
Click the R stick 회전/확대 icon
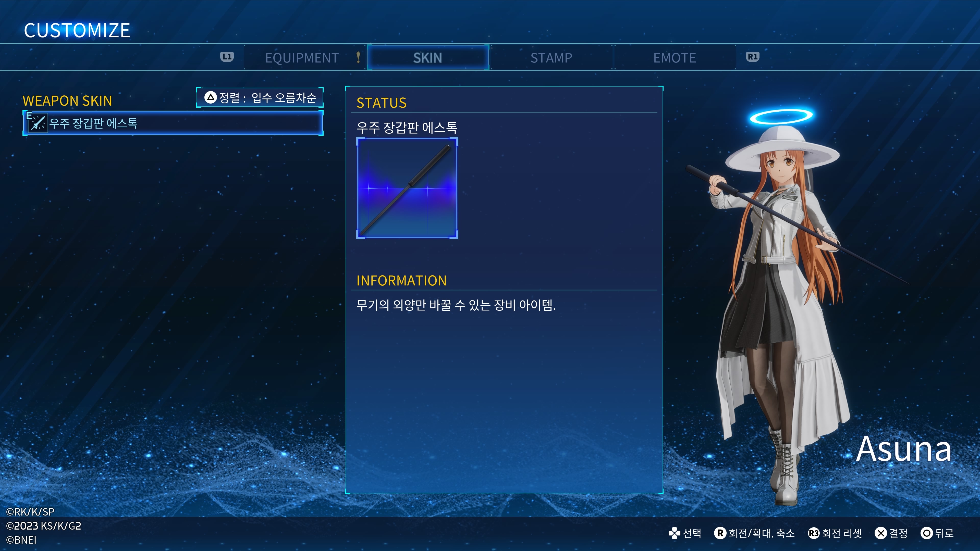tap(720, 533)
